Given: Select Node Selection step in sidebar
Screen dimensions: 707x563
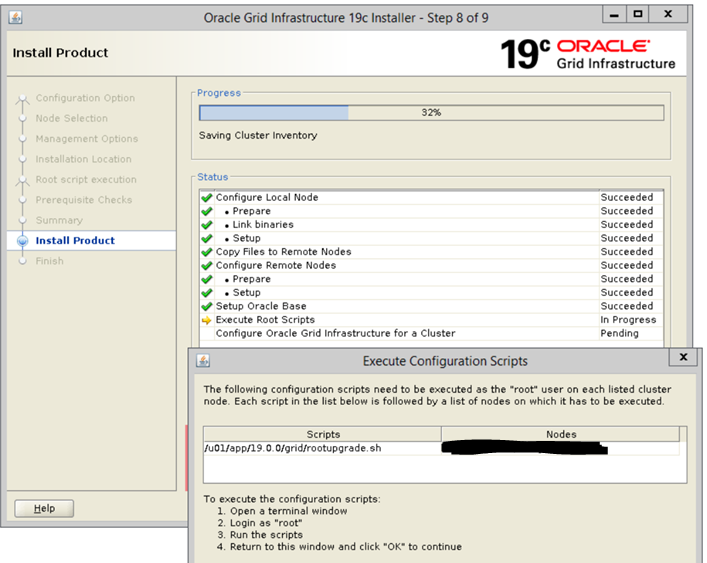Looking at the screenshot, I should pos(72,118).
